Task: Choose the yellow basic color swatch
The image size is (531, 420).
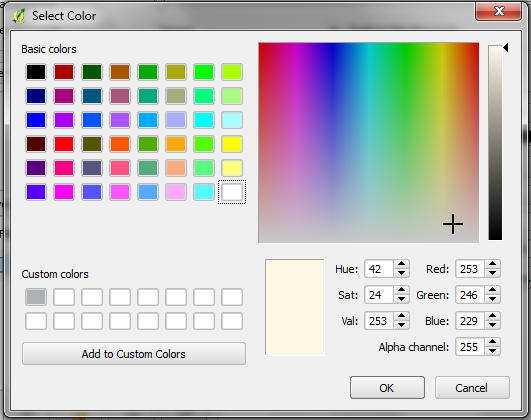Action: coord(232,144)
